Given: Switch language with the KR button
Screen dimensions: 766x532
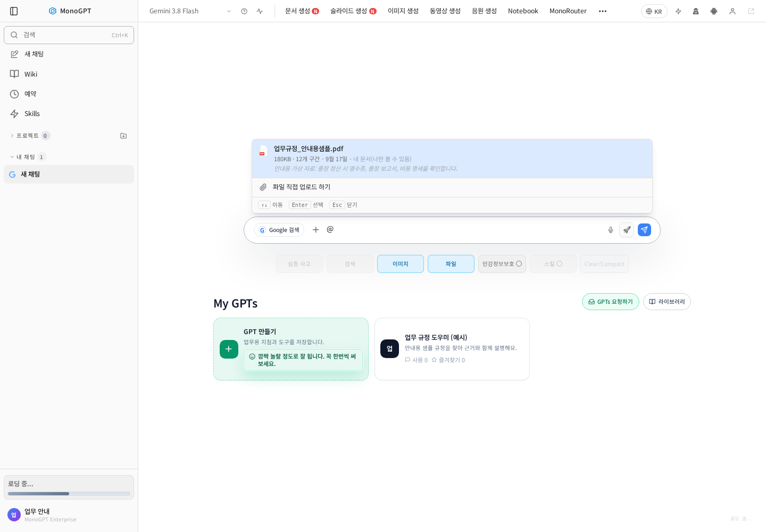Looking at the screenshot, I should 654,11.
